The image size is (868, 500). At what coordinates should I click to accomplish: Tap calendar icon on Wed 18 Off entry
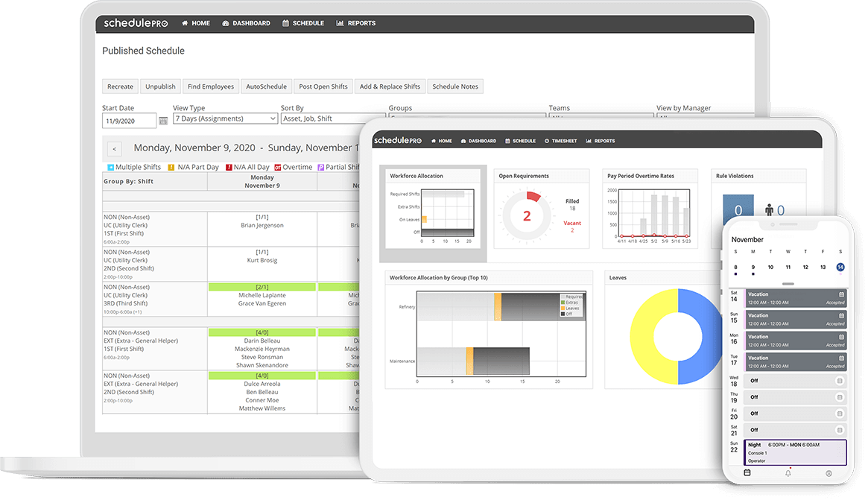pos(840,381)
